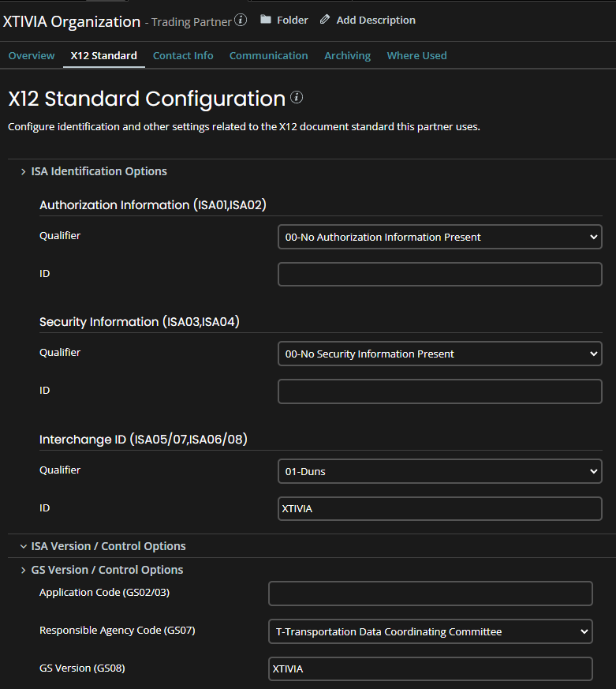Image resolution: width=616 pixels, height=689 pixels.
Task: Toggle the GS Version / Control Options section
Action: click(23, 570)
